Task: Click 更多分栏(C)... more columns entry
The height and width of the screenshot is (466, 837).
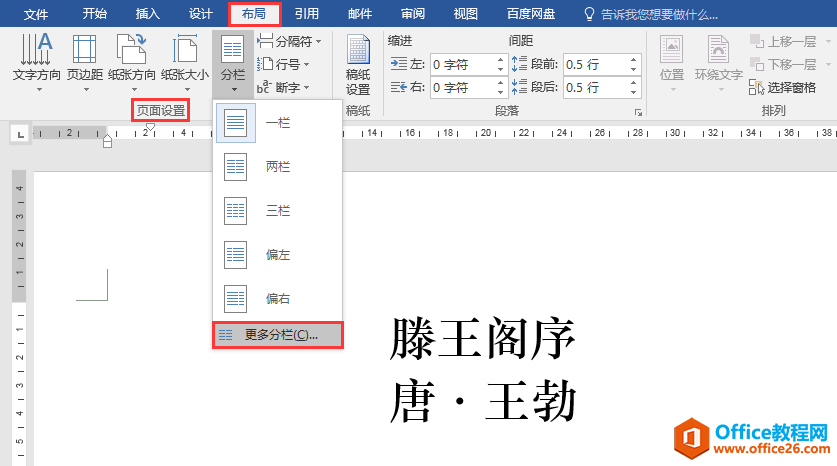Action: (278, 335)
